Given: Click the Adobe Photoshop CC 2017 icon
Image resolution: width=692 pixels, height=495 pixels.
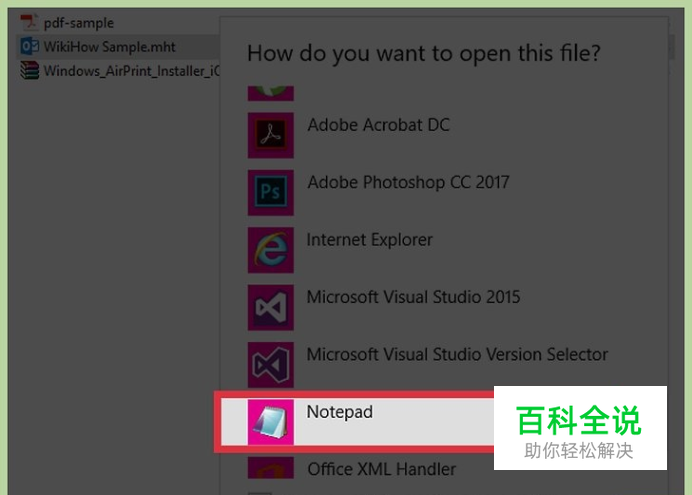Looking at the screenshot, I should 271,192.
